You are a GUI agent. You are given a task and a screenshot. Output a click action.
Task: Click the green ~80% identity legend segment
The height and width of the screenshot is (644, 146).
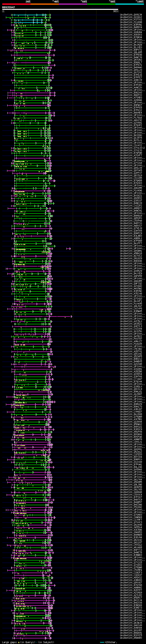point(101,4)
